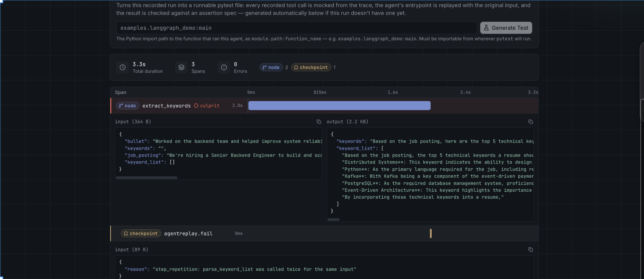Edit the examples.langgraph_demo:main entrypoint field
The height and width of the screenshot is (279, 644).
(296, 28)
